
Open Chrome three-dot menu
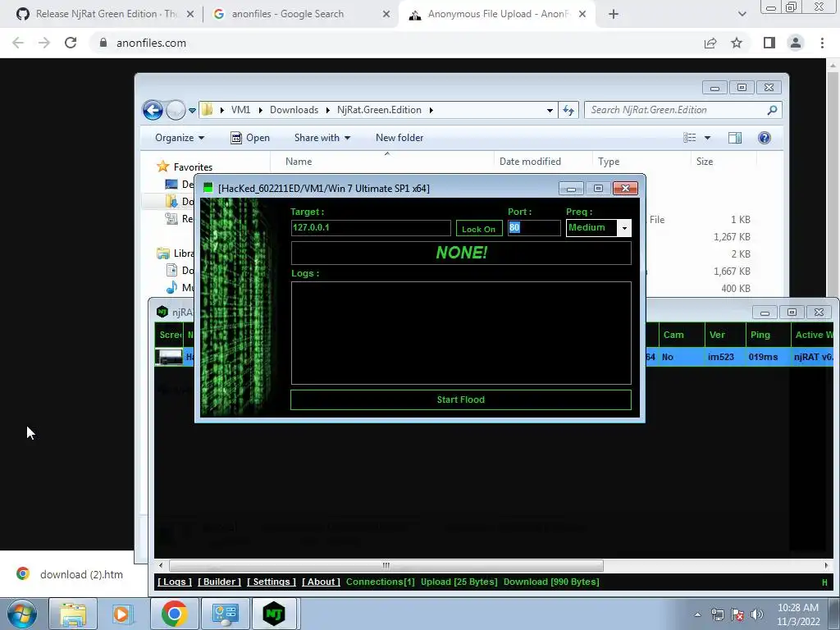[x=822, y=43]
